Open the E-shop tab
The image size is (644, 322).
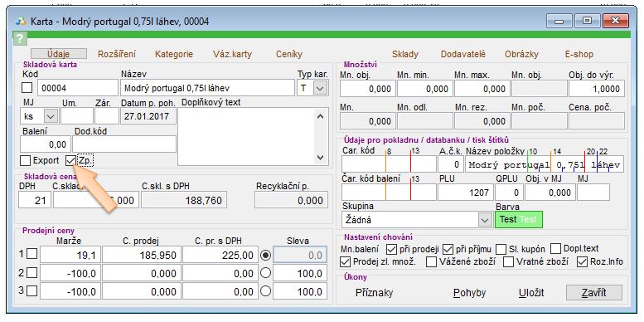(579, 54)
